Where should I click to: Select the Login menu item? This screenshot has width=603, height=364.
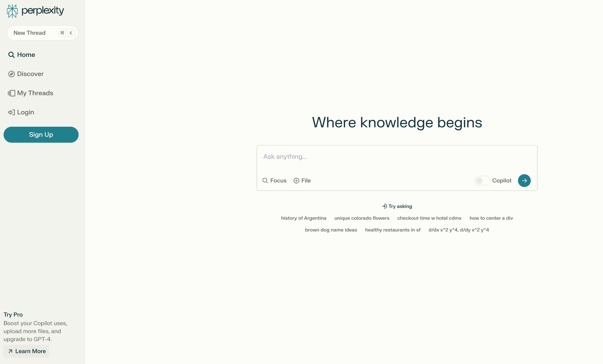[x=25, y=112]
